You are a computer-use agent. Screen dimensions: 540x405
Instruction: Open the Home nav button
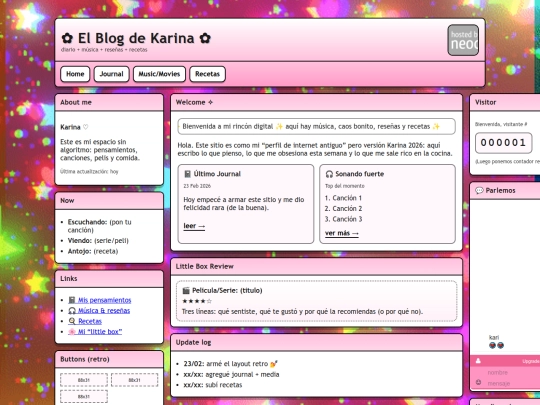75,74
